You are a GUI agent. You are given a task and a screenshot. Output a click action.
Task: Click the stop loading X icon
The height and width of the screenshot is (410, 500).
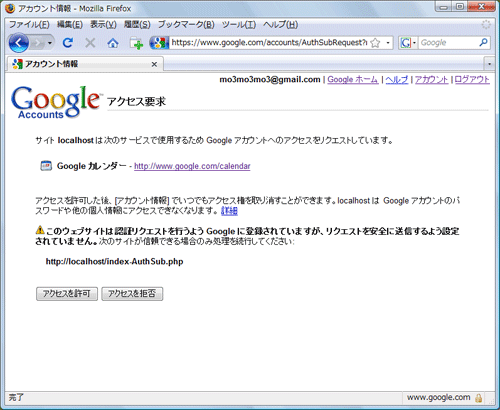(90, 43)
